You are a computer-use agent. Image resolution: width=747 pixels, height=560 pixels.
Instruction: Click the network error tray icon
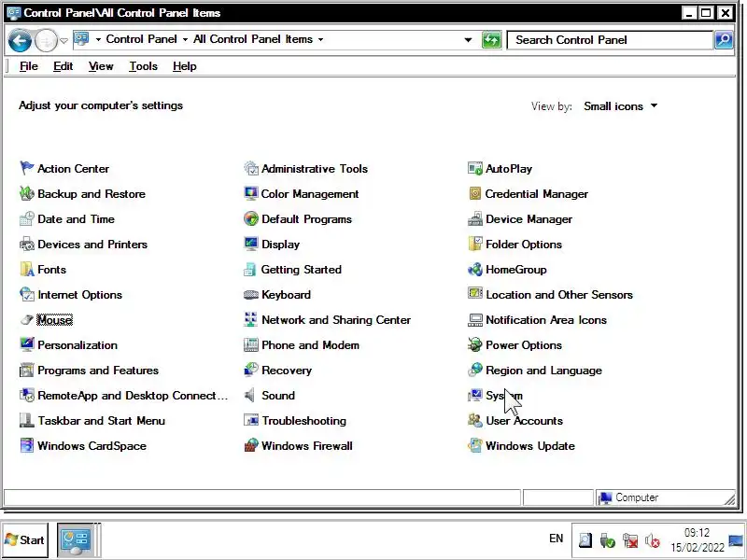629,540
